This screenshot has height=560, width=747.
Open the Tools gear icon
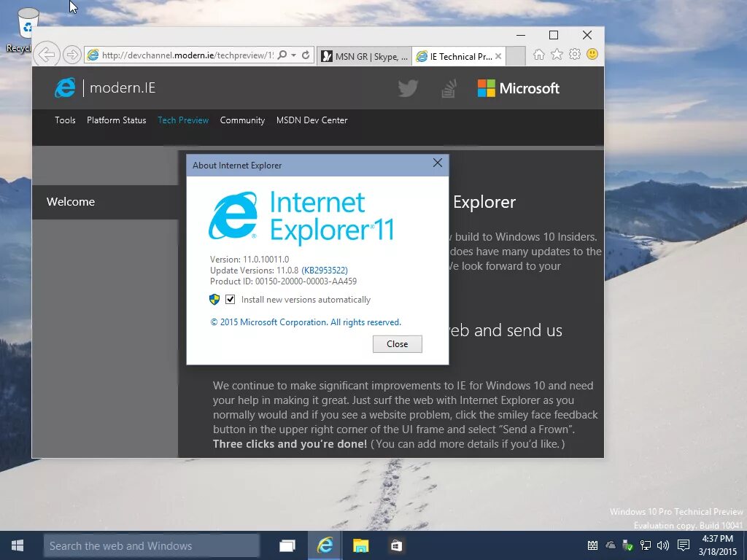575,54
